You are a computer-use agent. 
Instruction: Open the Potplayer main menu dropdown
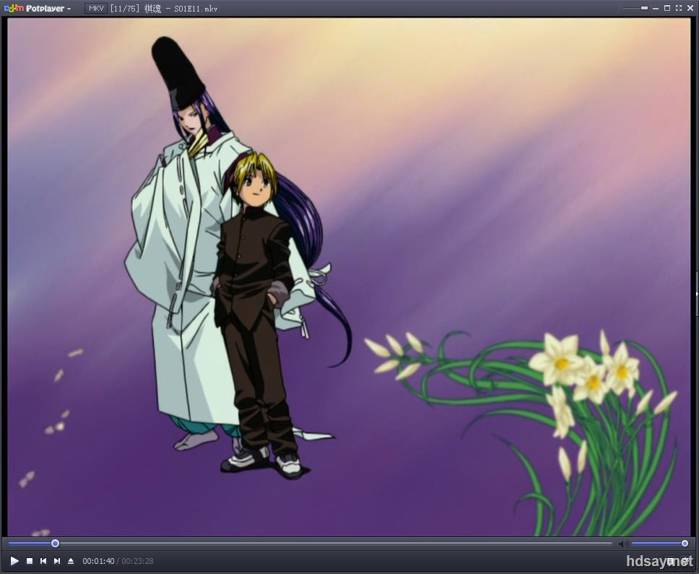(x=37, y=8)
